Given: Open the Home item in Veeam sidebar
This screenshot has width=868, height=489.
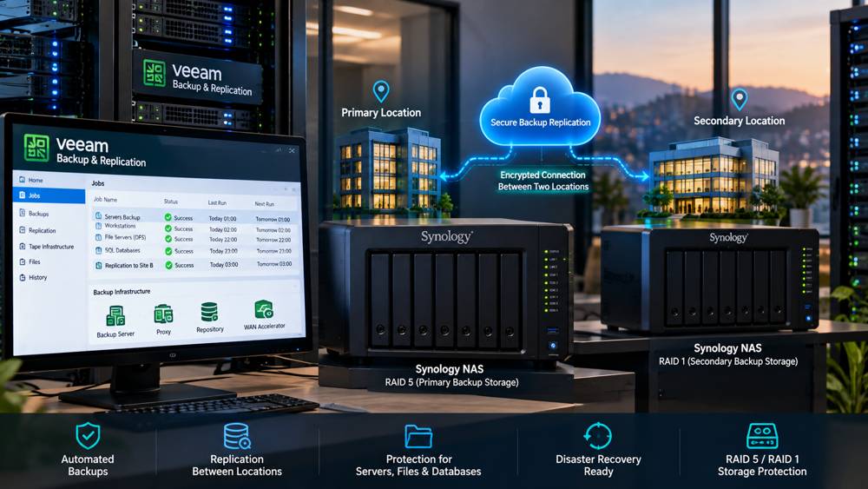Looking at the screenshot, I should [31, 180].
